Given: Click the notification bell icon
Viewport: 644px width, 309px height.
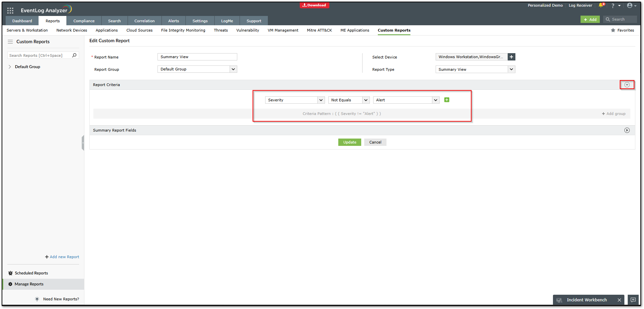Looking at the screenshot, I should pyautogui.click(x=601, y=5).
